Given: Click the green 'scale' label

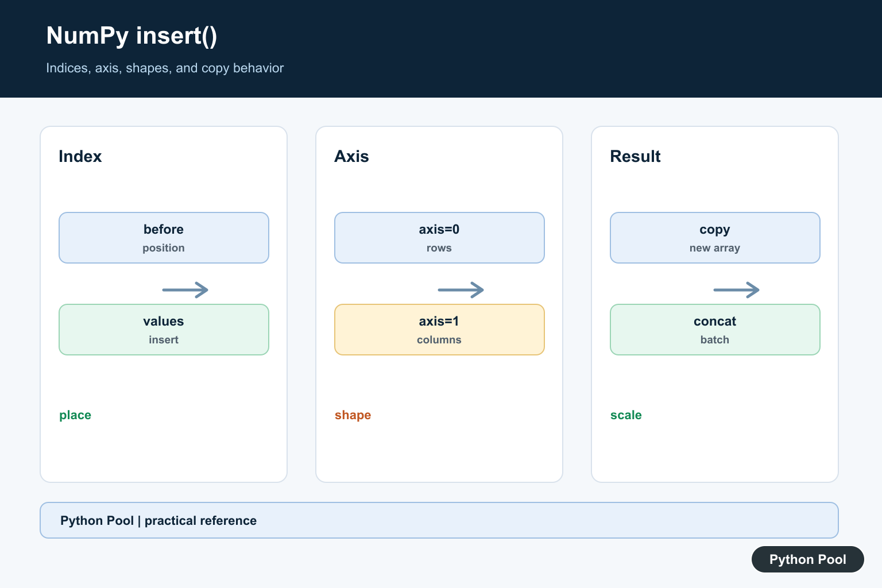Looking at the screenshot, I should (x=626, y=415).
